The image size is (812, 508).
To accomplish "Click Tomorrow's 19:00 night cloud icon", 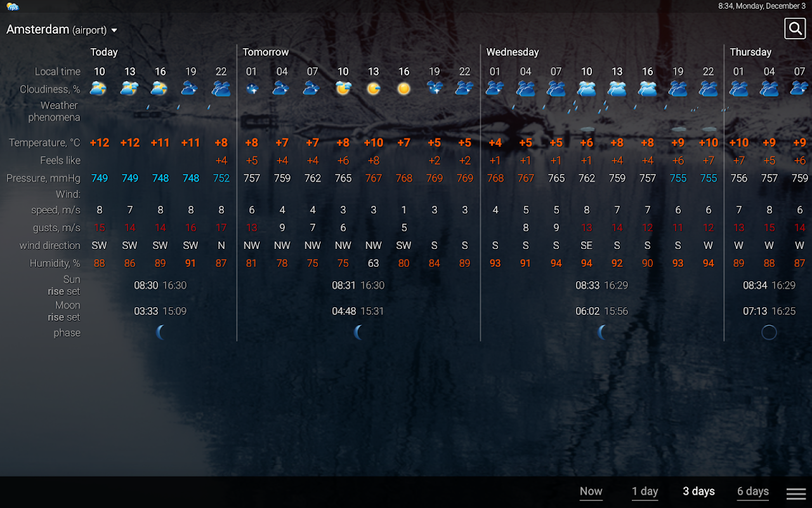I will click(435, 88).
